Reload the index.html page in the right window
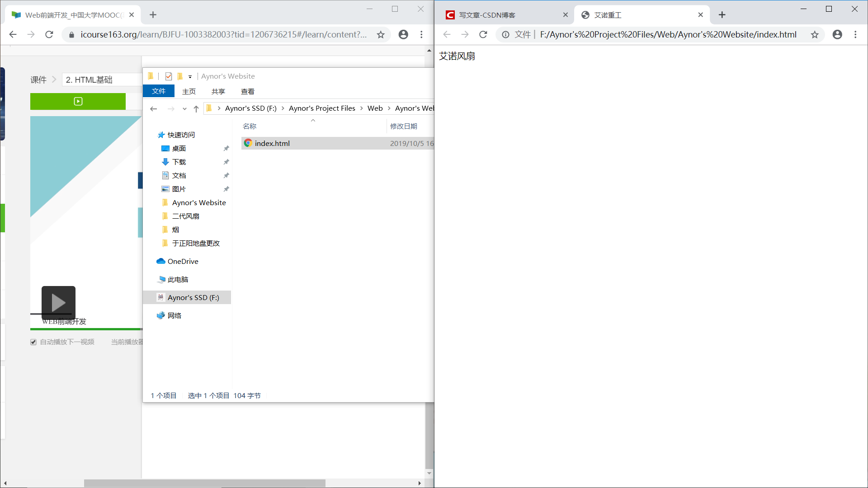 pos(483,34)
